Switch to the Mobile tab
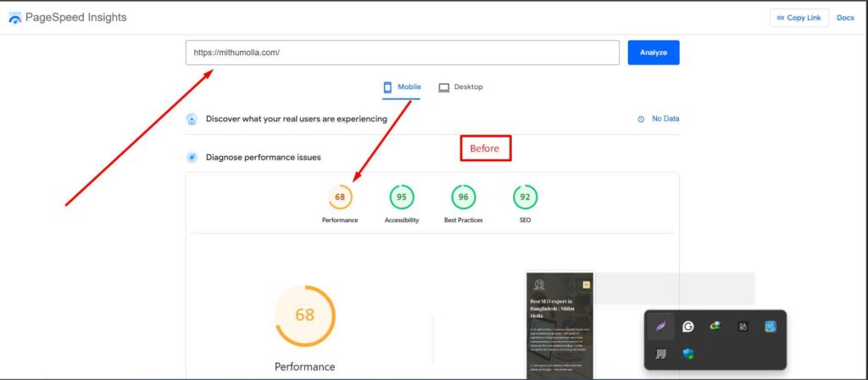 point(402,87)
